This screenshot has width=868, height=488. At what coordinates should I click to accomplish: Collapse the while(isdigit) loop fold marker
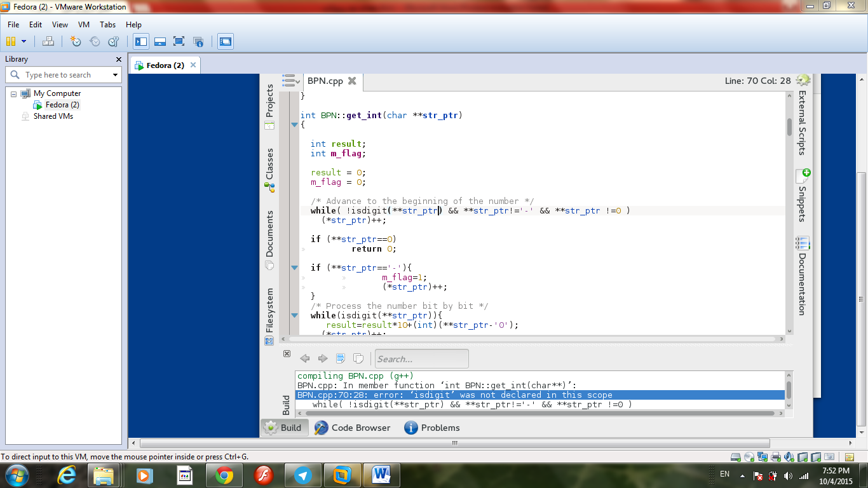[294, 315]
